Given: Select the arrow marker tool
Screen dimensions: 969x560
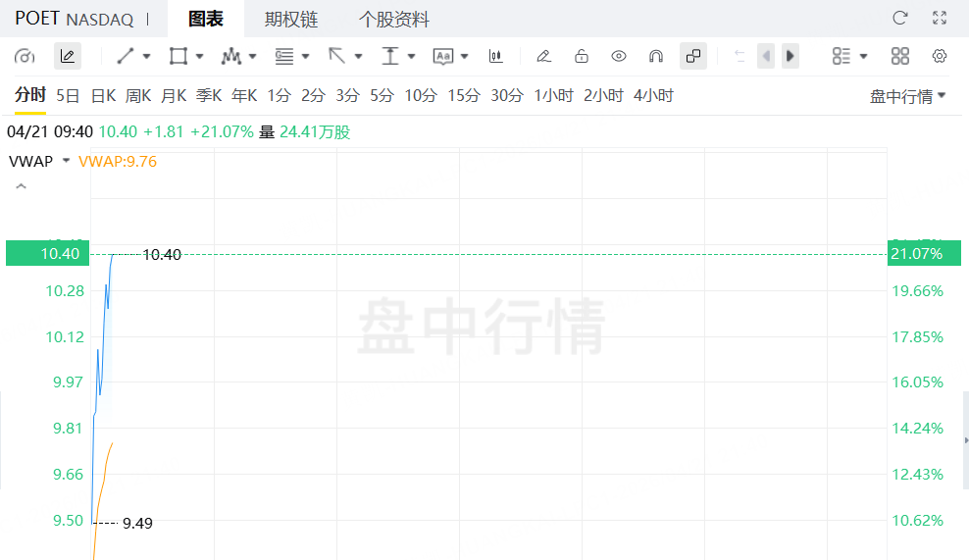Looking at the screenshot, I should click(336, 56).
